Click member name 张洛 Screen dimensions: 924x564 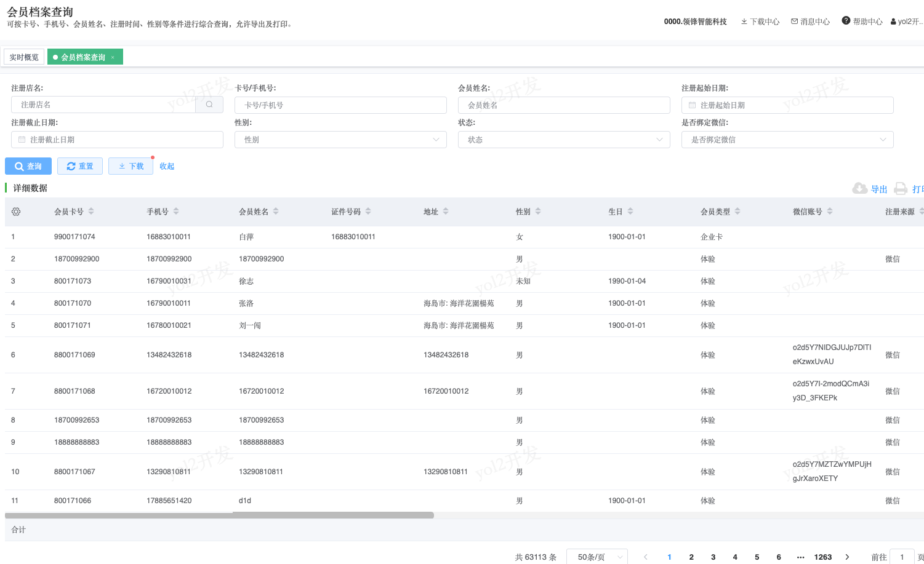click(246, 303)
